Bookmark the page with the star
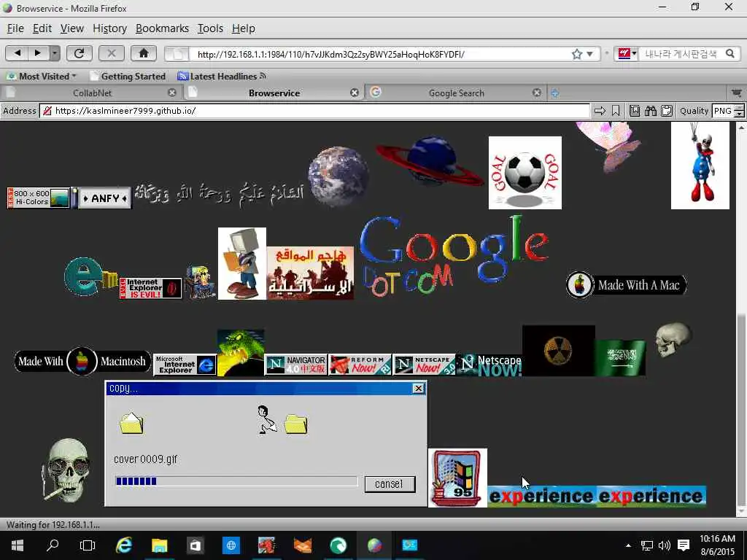Viewport: 747px width, 560px height. [x=577, y=54]
